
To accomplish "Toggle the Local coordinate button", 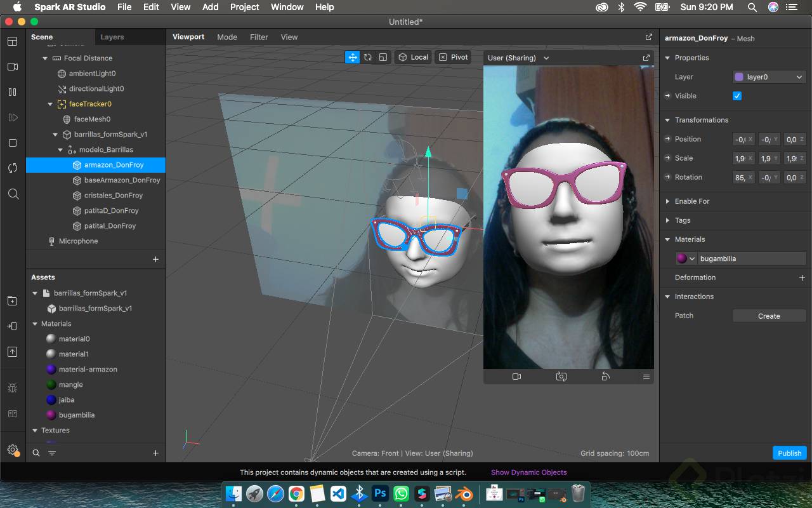I will (x=413, y=57).
